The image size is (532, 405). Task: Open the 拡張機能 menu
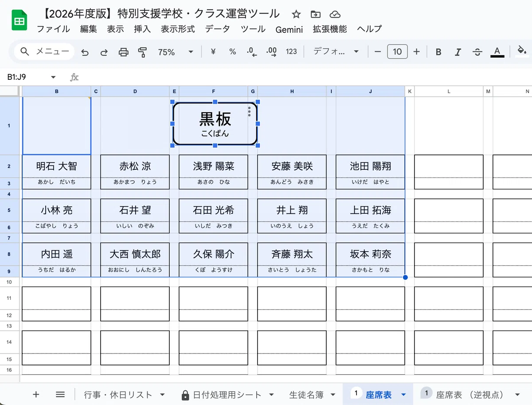(329, 29)
